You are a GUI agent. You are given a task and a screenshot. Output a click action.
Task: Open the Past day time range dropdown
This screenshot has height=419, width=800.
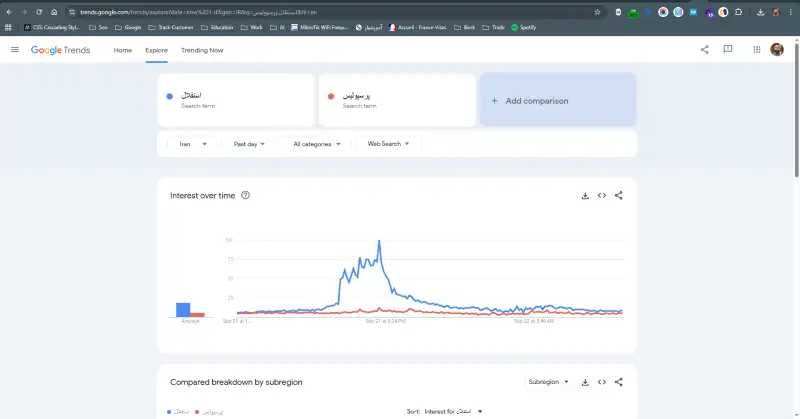pos(249,144)
